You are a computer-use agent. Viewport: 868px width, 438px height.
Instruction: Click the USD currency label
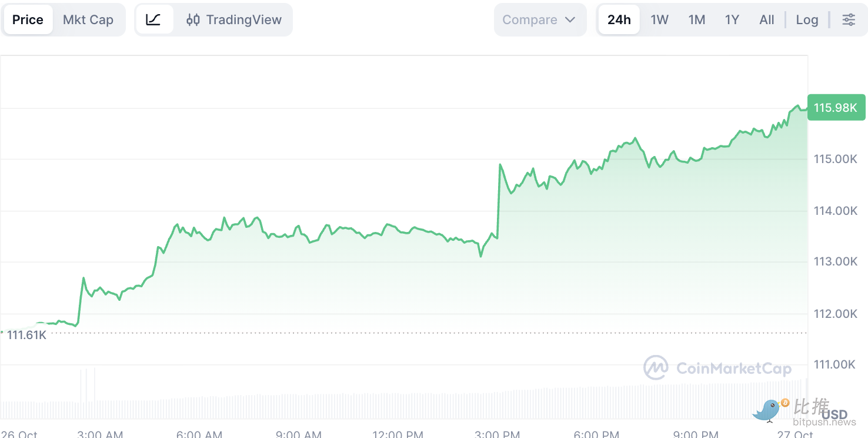tap(834, 414)
